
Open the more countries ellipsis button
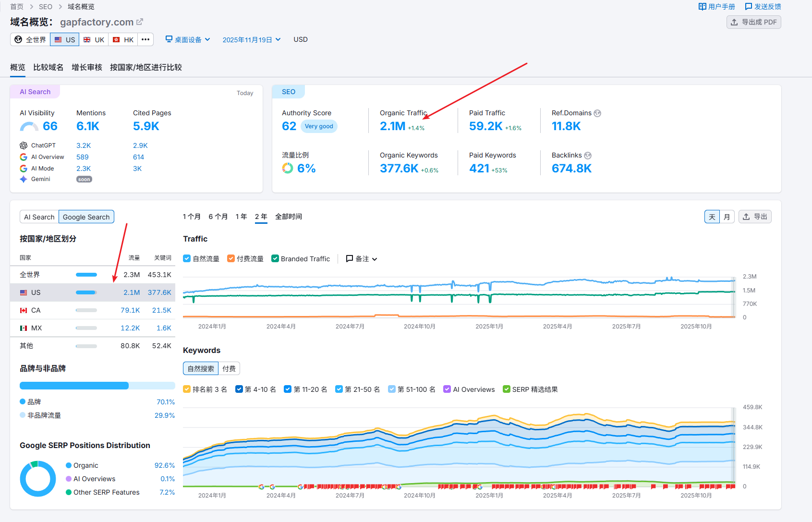pos(145,39)
